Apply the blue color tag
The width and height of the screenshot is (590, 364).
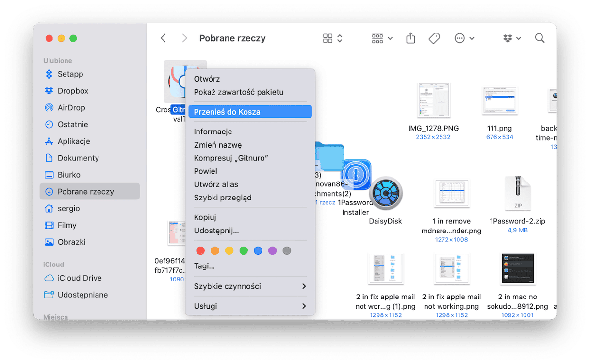pos(258,251)
